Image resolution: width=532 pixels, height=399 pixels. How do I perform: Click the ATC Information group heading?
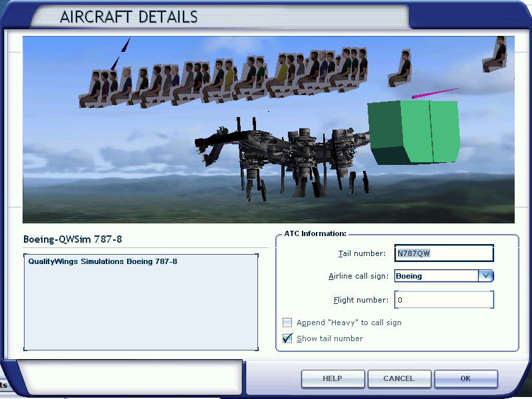(315, 233)
